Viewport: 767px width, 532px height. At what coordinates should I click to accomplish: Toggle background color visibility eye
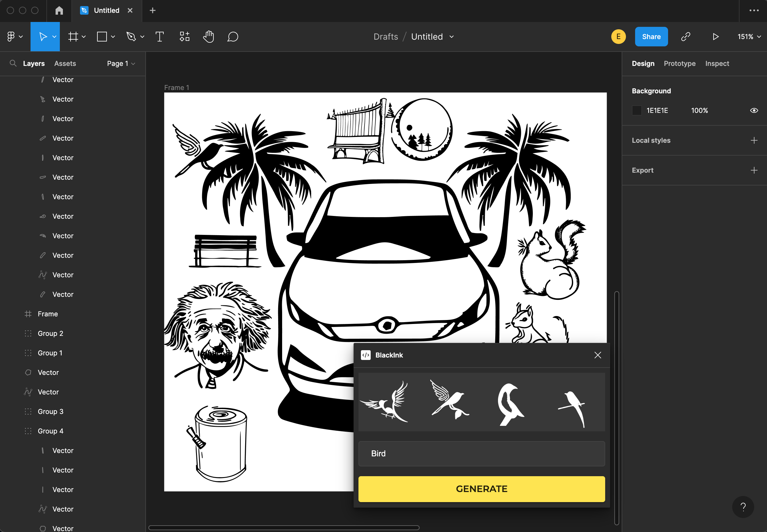coord(754,110)
